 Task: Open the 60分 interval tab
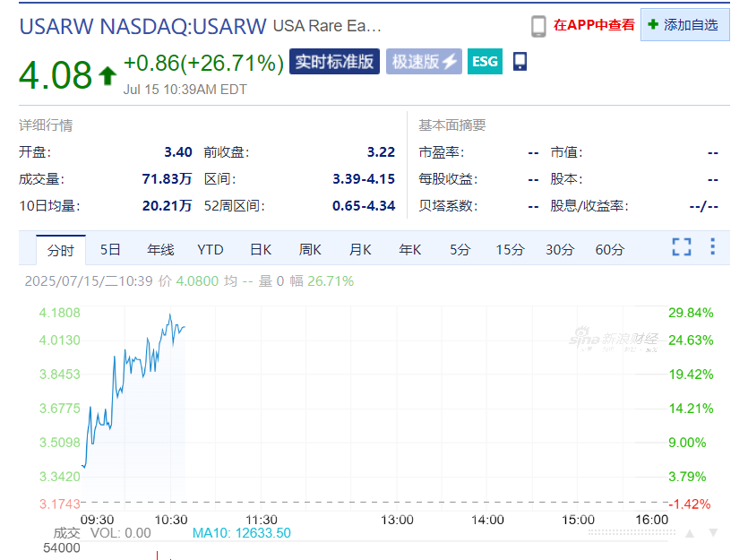pos(610,249)
